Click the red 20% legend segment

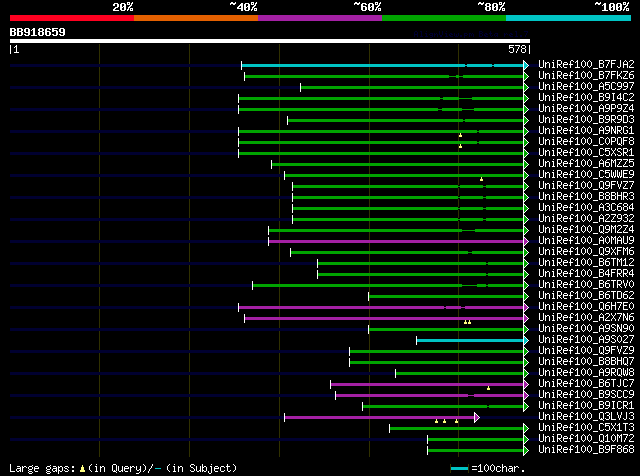(72, 18)
